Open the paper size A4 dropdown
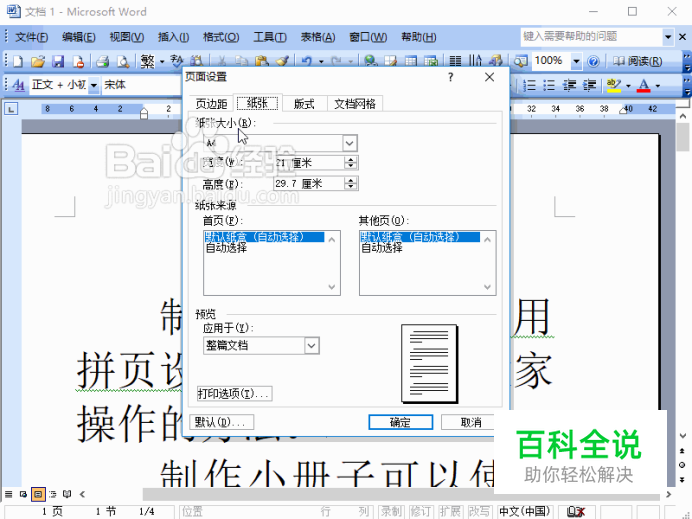Image resolution: width=692 pixels, height=519 pixels. tap(350, 143)
